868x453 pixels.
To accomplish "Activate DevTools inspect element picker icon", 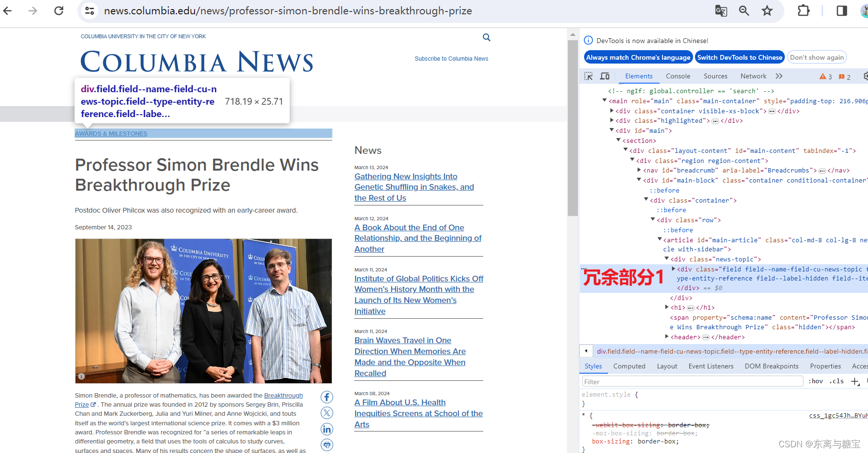I will coord(588,76).
